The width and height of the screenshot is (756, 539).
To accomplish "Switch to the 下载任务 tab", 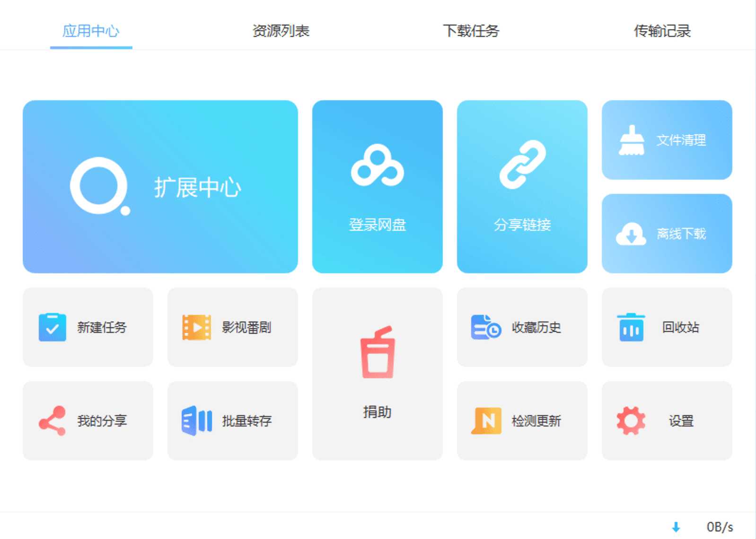I will [x=471, y=31].
